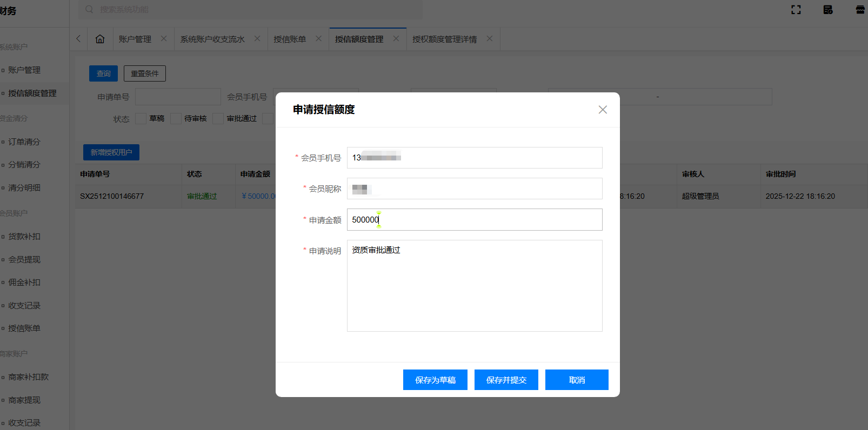
Task: Close the 申请授信额度 dialog with X icon
Action: (x=603, y=110)
